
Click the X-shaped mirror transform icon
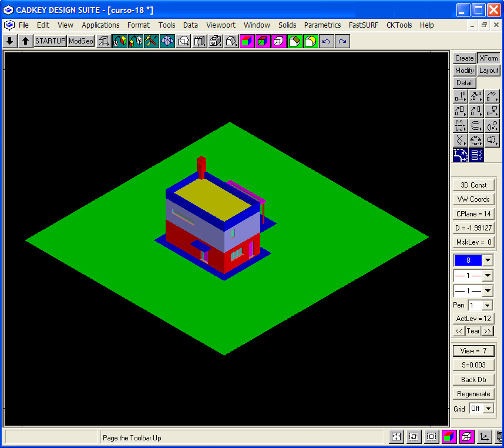461,141
